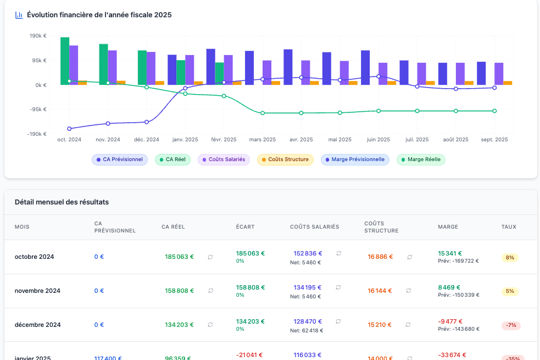Refresh Coûts Salariés for novembre 2024
The image size is (540, 360).
338,287
